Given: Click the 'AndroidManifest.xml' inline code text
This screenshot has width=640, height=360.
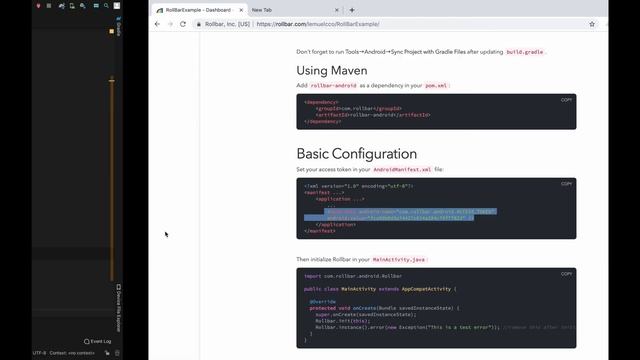Looking at the screenshot, I should pyautogui.click(x=402, y=169).
